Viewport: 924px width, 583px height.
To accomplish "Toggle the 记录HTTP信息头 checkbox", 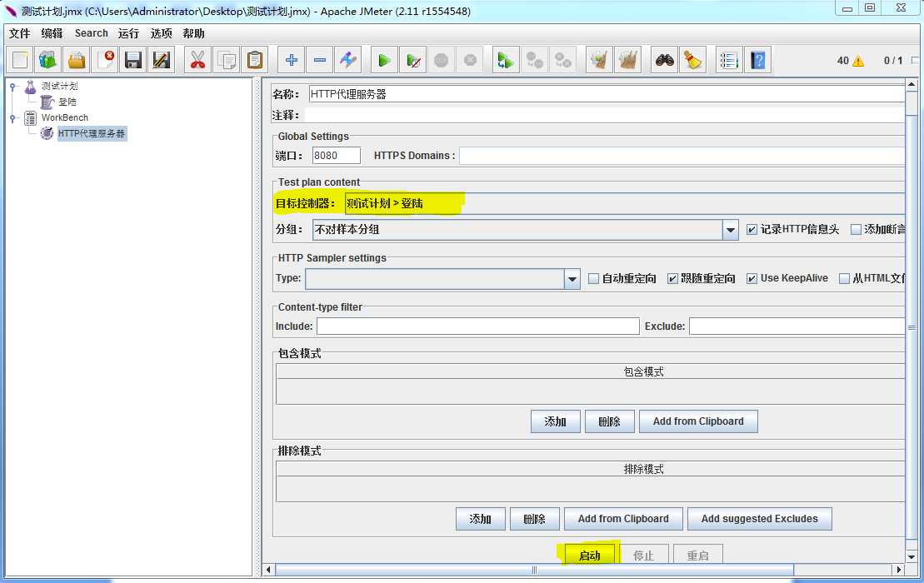I will point(752,230).
